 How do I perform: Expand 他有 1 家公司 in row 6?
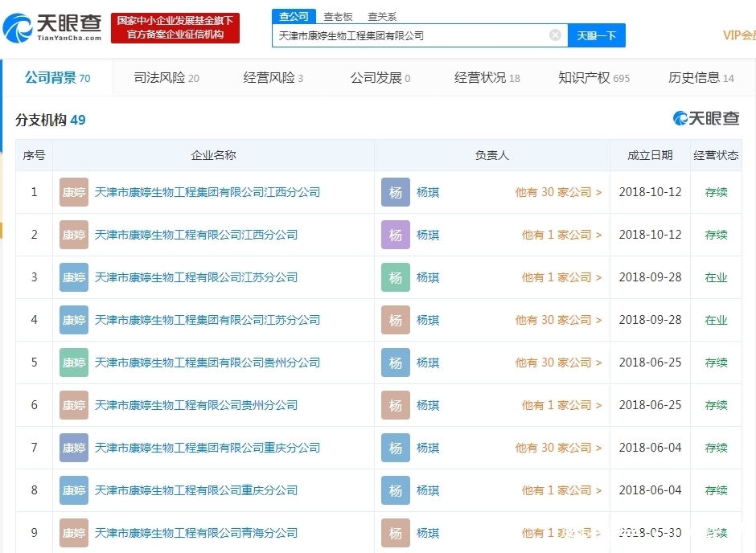561,405
